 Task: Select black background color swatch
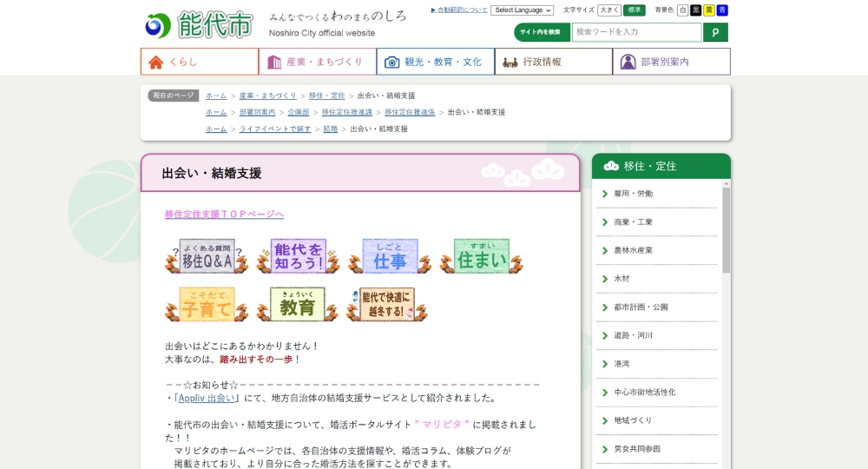[x=696, y=10]
